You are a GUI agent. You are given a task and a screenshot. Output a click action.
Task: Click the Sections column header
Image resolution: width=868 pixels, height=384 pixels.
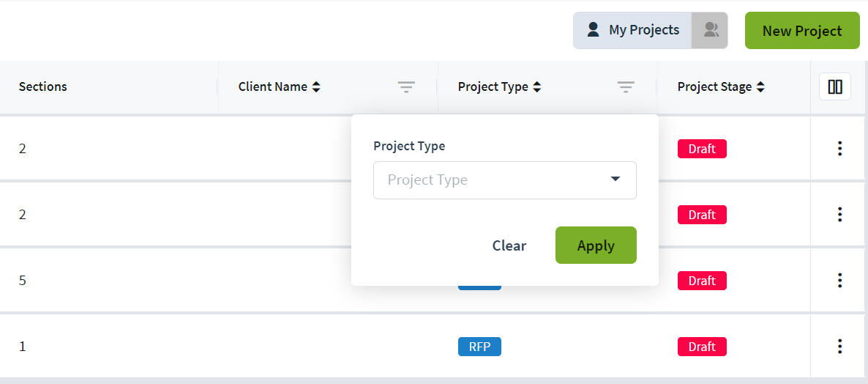42,86
